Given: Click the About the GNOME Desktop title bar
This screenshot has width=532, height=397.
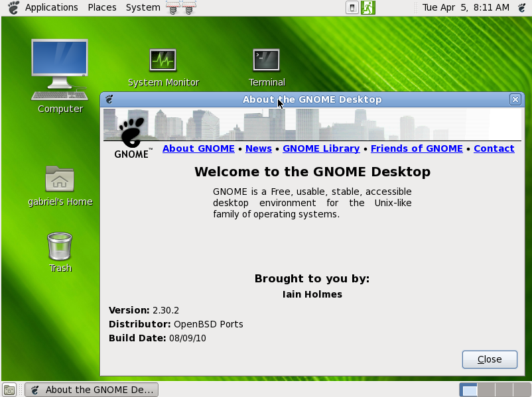Looking at the screenshot, I should click(312, 99).
